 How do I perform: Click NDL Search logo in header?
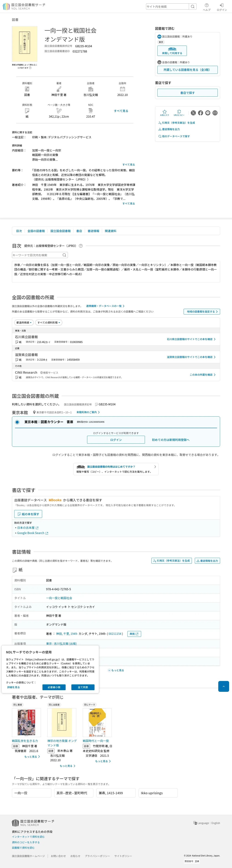pyautogui.click(x=24, y=6)
